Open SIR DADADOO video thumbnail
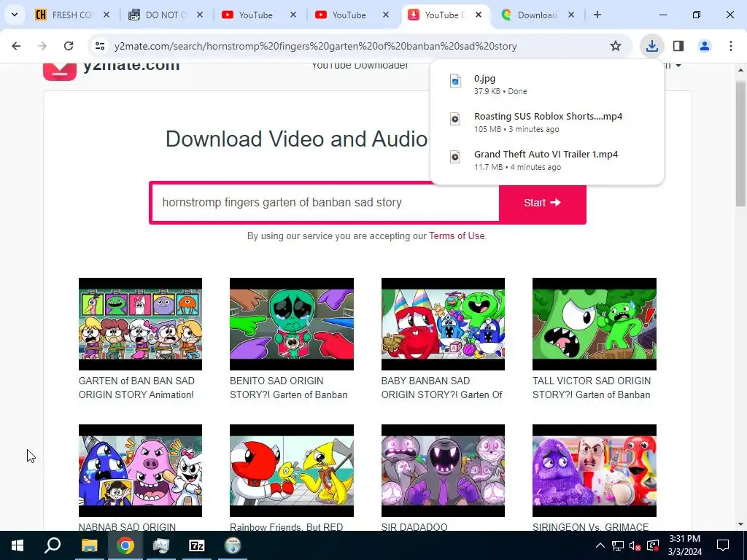The image size is (747, 560). (443, 470)
